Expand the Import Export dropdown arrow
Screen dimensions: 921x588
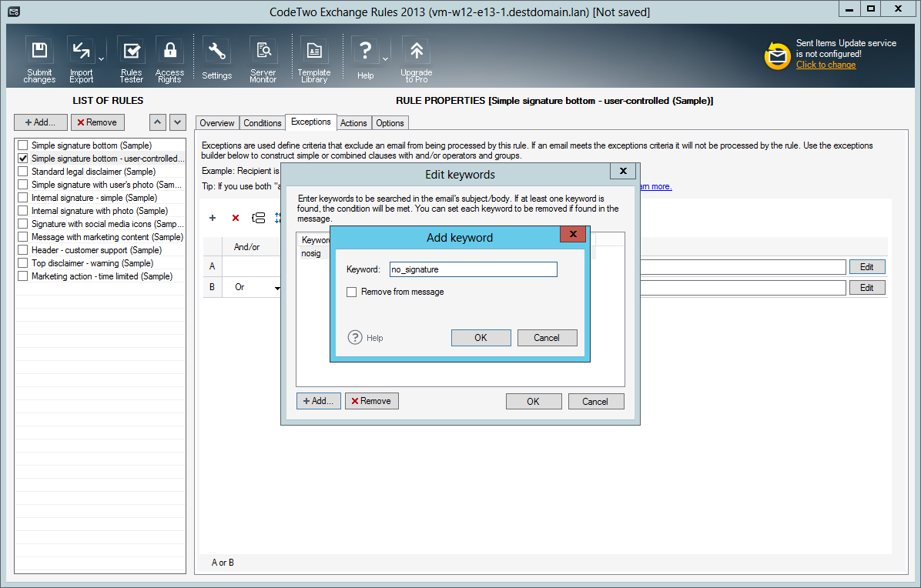[x=101, y=59]
